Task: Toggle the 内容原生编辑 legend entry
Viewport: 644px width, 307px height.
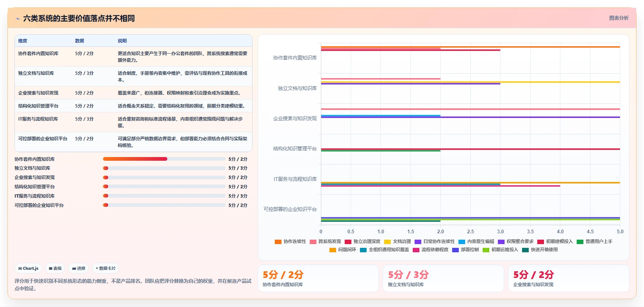Action: coord(476,242)
